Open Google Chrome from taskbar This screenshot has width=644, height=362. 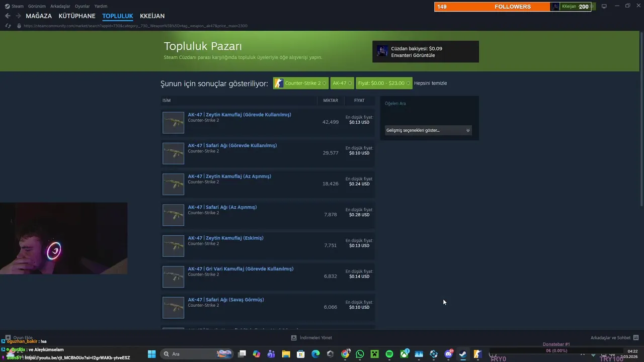point(345,354)
